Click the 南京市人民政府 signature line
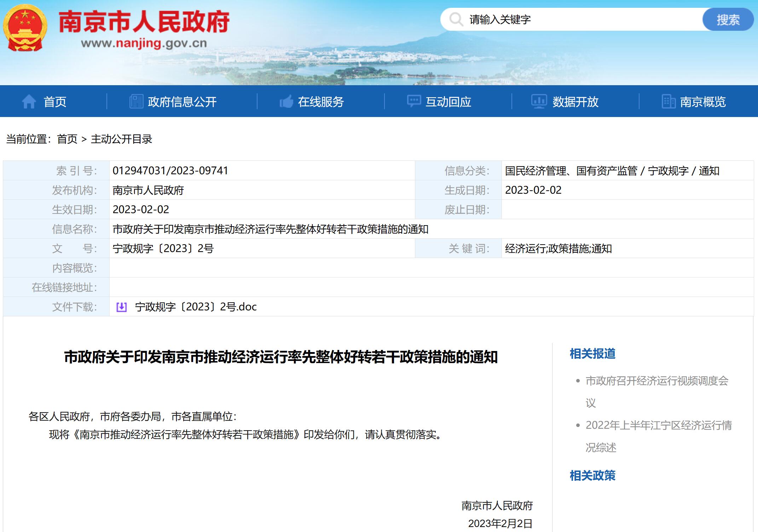758x532 pixels. click(x=497, y=506)
